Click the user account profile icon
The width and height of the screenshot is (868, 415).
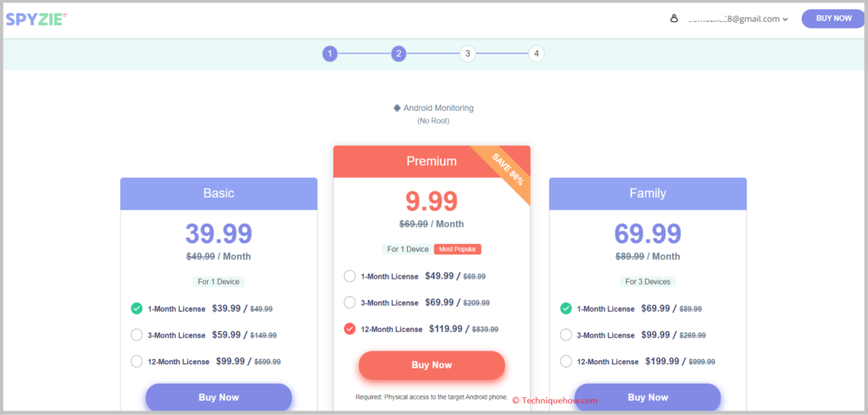pos(675,19)
